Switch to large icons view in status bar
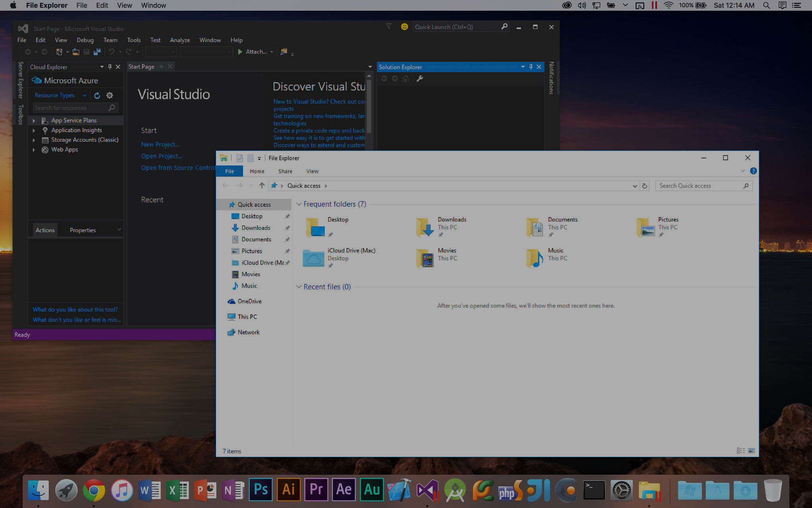This screenshot has height=508, width=812. click(751, 451)
